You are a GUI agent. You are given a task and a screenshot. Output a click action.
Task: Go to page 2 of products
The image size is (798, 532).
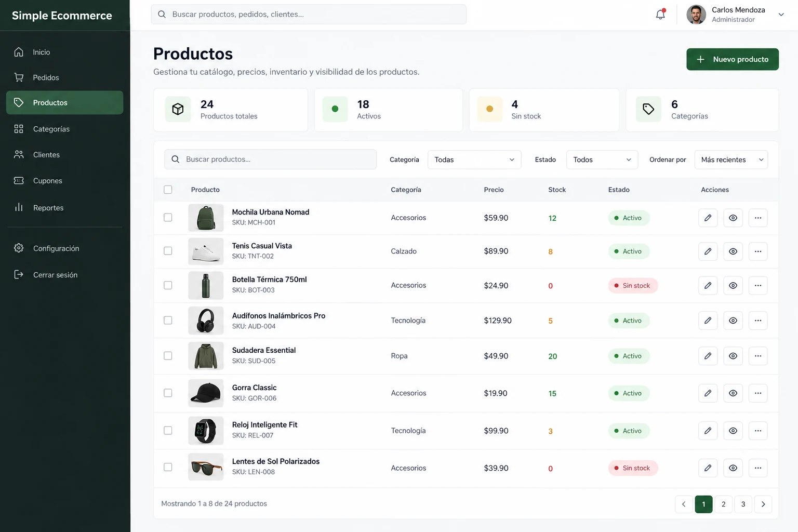pos(724,504)
